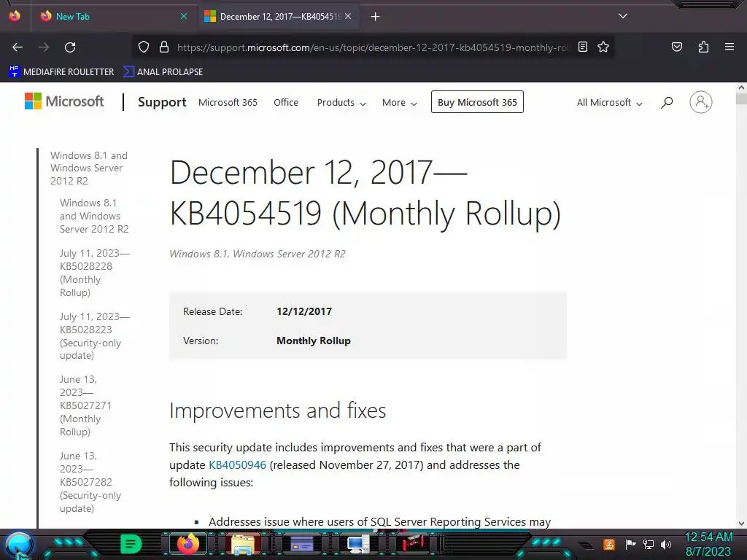Bookmark this page with the star icon
The width and height of the screenshot is (747, 560).
[603, 47]
